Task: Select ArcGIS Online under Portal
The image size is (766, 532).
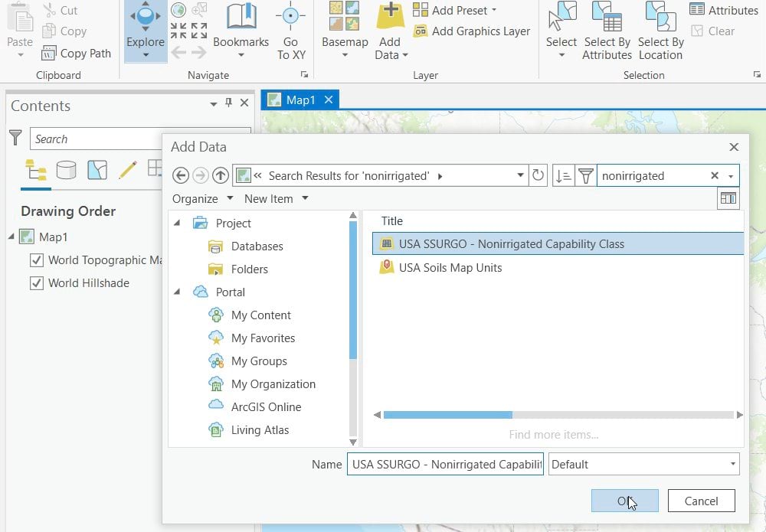Action: pyautogui.click(x=254, y=406)
